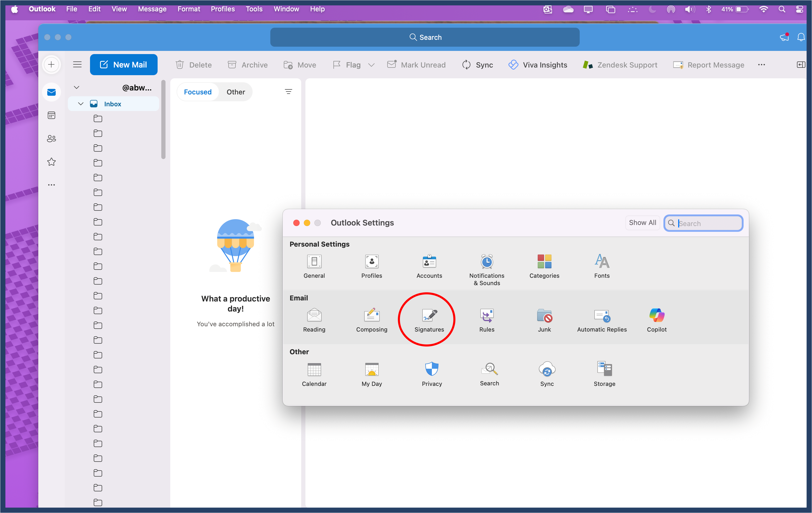The width and height of the screenshot is (812, 513).
Task: Open the General settings pane
Action: (314, 266)
